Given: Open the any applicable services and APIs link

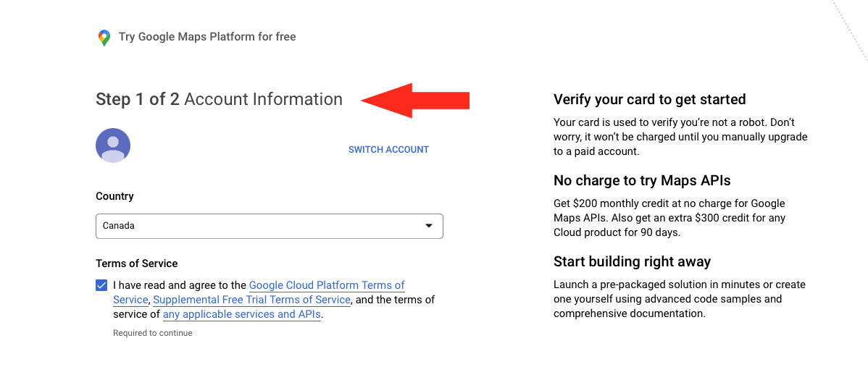Looking at the screenshot, I should coord(241,314).
